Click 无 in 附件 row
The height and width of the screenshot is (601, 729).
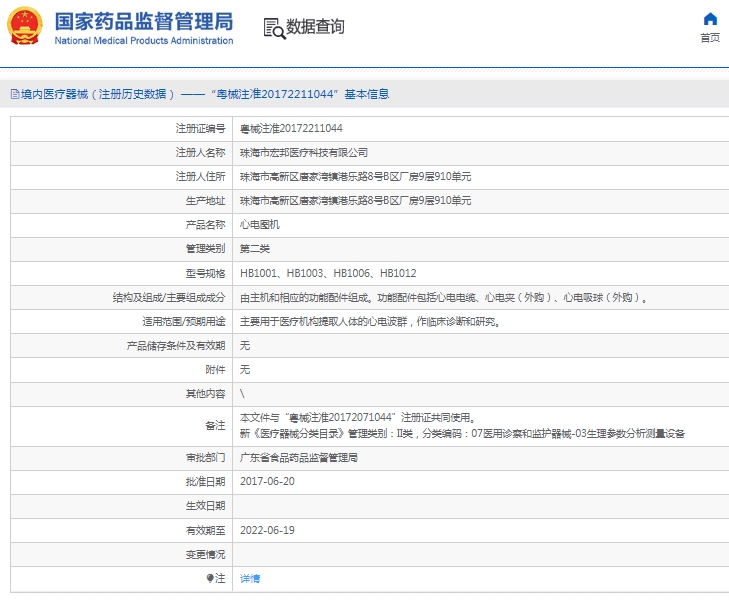click(x=245, y=370)
